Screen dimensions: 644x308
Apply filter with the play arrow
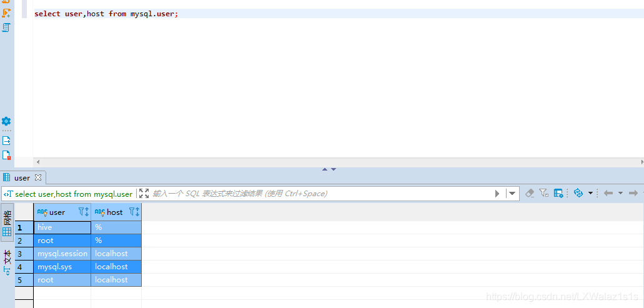click(x=497, y=194)
